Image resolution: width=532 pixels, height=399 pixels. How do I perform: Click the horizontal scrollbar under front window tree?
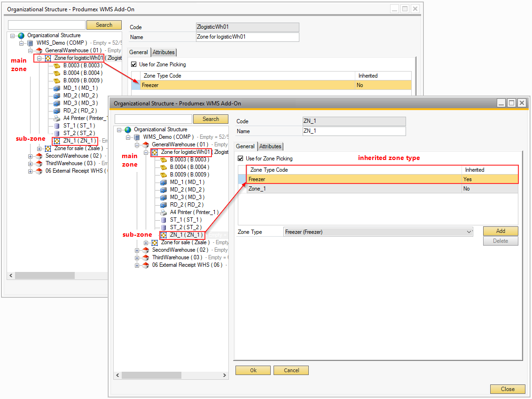(x=169, y=375)
